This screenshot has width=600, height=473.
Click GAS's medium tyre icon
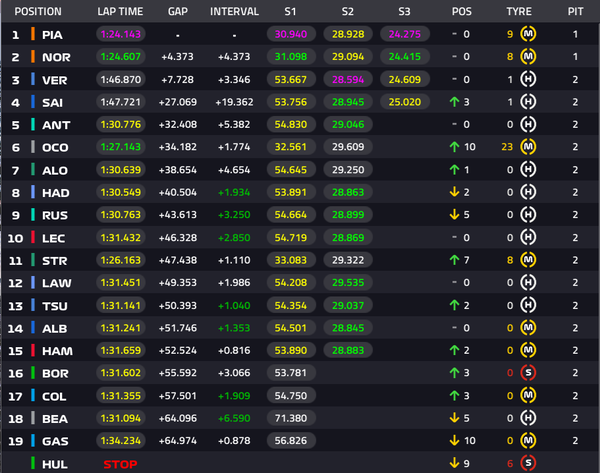pyautogui.click(x=528, y=440)
